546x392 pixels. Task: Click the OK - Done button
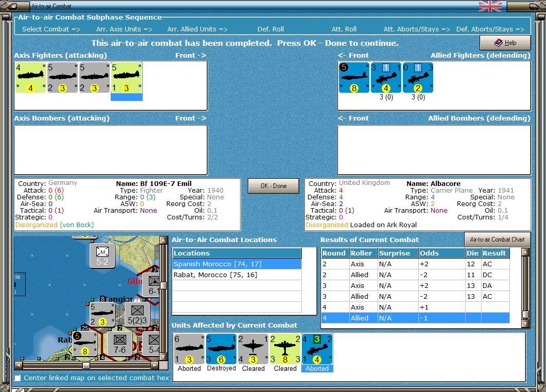pyautogui.click(x=274, y=186)
